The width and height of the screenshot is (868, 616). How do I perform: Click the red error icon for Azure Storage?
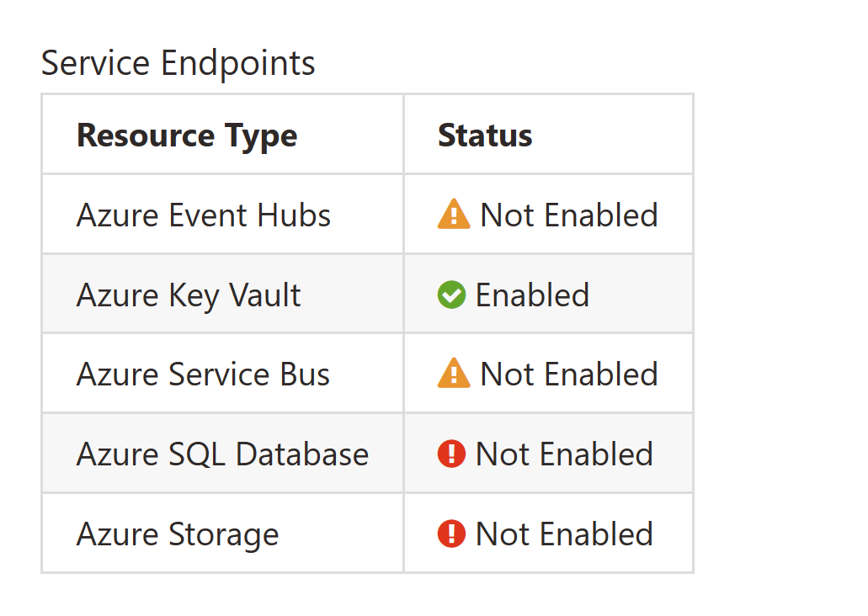coord(451,534)
